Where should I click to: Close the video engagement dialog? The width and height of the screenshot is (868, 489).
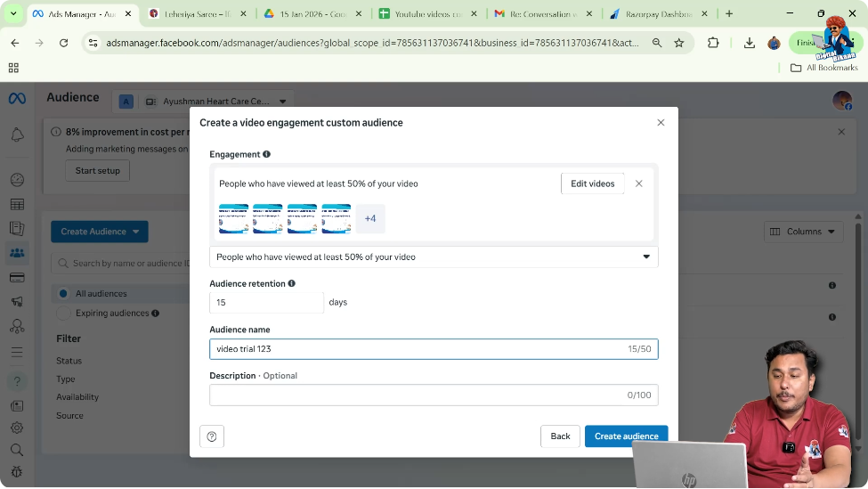click(661, 122)
